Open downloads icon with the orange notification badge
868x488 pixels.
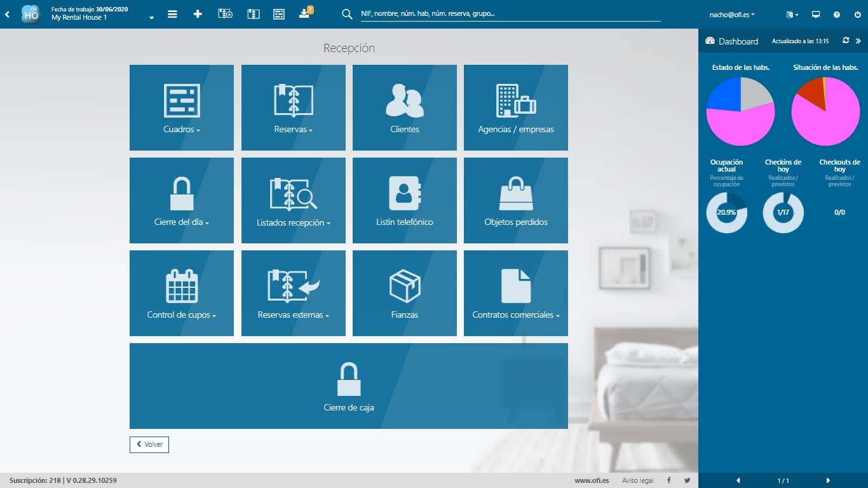[304, 13]
